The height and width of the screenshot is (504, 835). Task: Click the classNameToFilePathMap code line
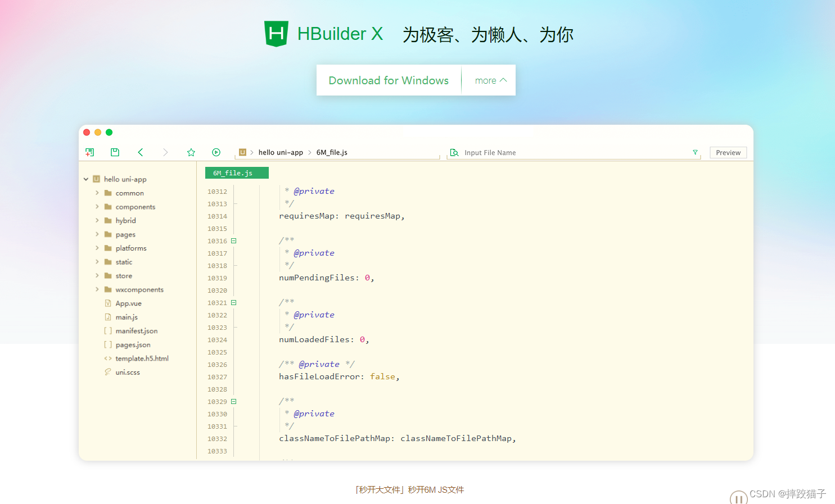[x=398, y=438]
